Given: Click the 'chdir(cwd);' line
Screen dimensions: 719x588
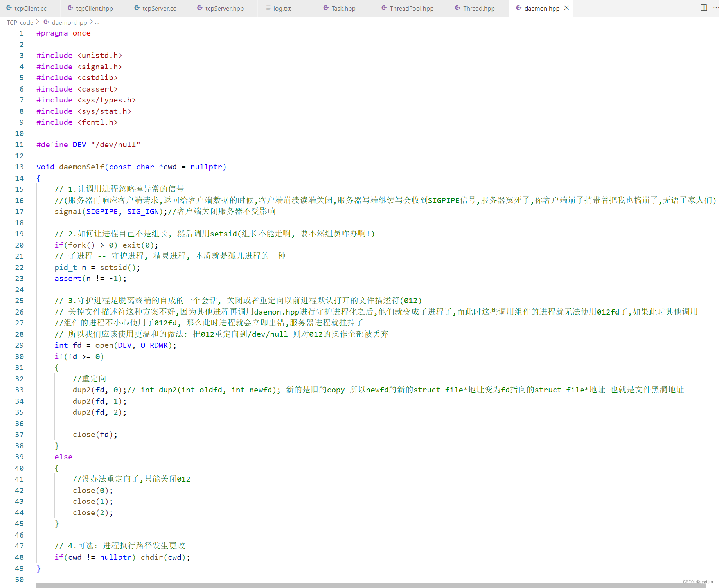Looking at the screenshot, I should (165, 557).
